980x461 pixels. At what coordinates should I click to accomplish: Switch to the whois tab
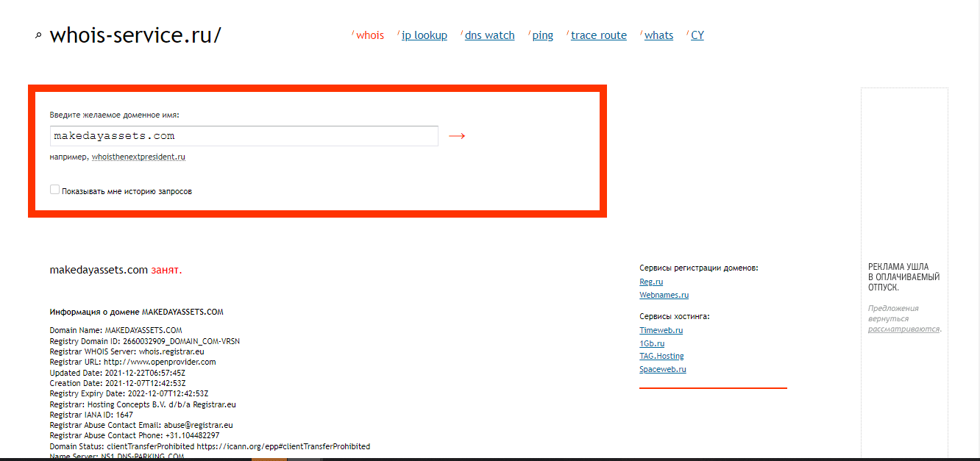point(369,35)
